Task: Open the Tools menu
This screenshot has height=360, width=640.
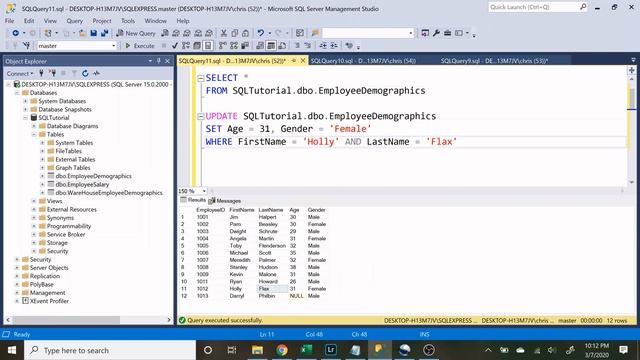Action: pyautogui.click(x=128, y=21)
